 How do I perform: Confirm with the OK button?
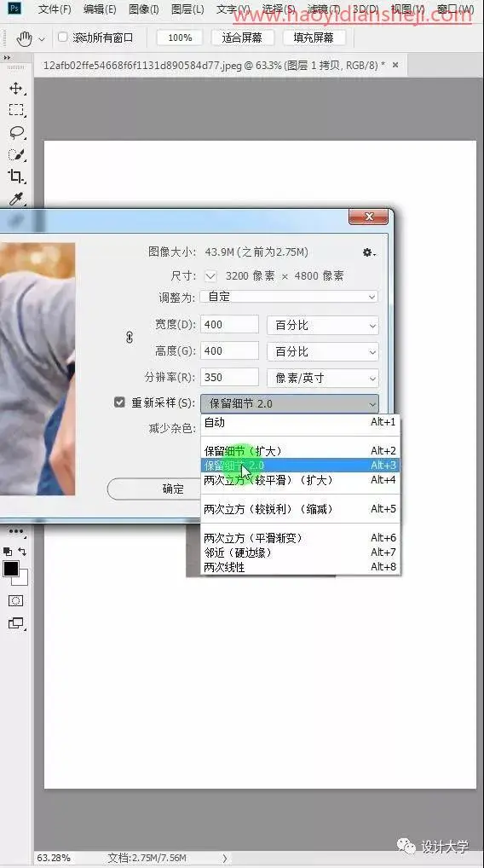[153, 489]
